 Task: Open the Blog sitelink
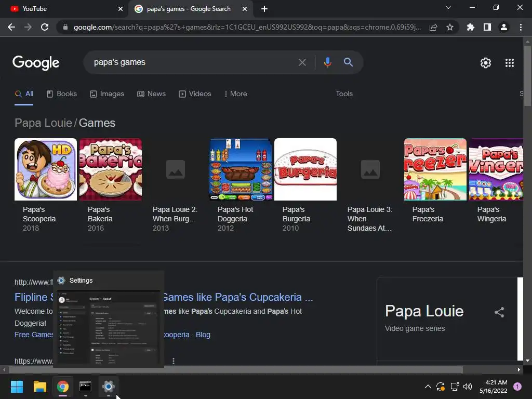coord(203,335)
